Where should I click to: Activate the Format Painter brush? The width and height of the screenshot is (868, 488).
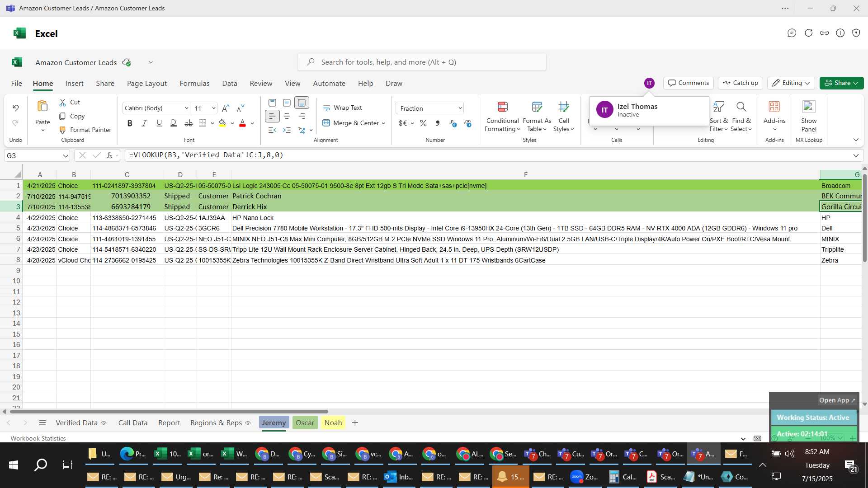pyautogui.click(x=62, y=130)
